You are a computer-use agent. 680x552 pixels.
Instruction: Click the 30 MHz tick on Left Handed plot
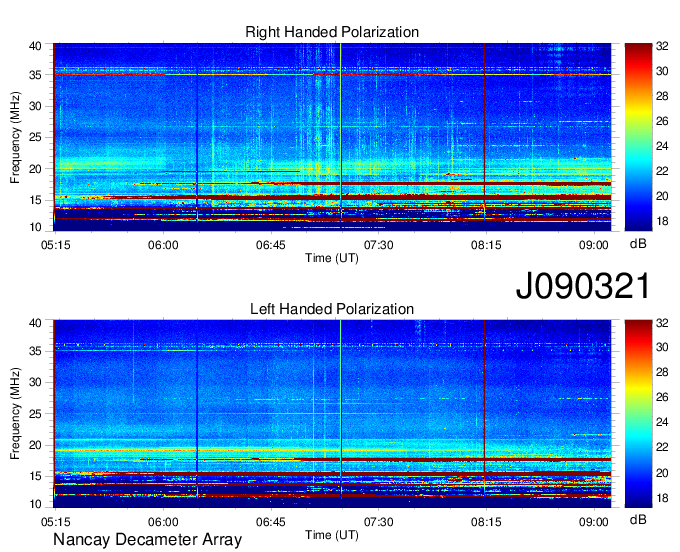point(35,382)
